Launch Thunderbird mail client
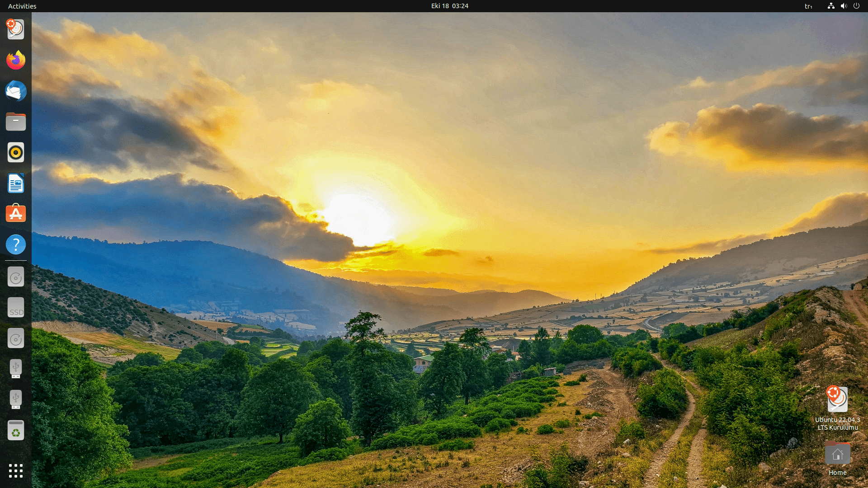The width and height of the screenshot is (868, 488). click(x=15, y=91)
